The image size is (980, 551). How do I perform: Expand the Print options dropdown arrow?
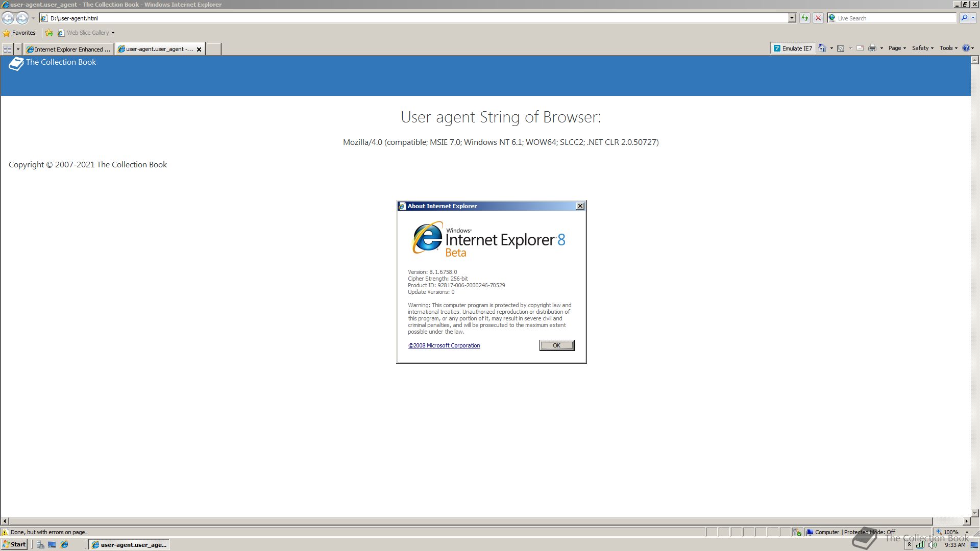(x=881, y=48)
